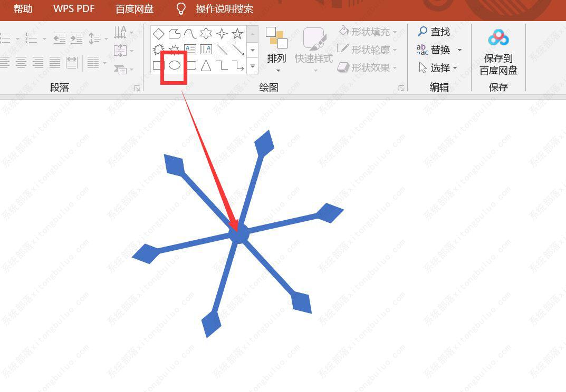Viewport: 566px width, 392px height.
Task: Switch to the 百度网盘 tab
Action: [x=135, y=8]
